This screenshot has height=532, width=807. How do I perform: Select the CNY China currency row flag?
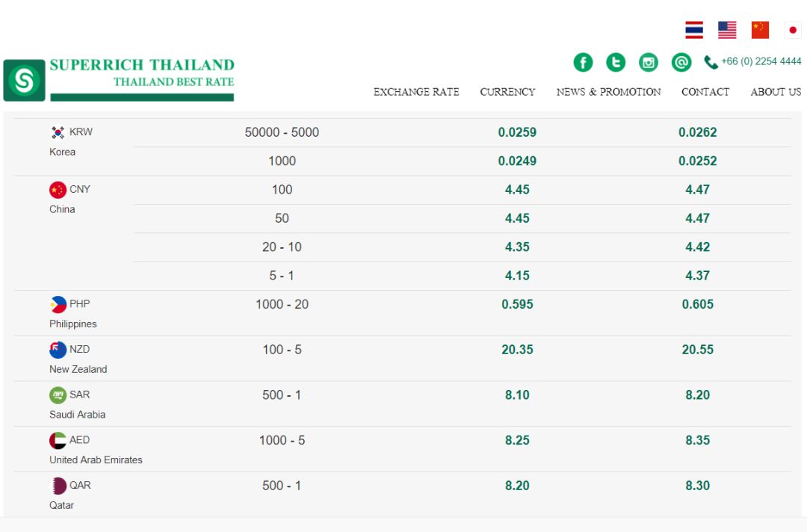click(x=58, y=189)
